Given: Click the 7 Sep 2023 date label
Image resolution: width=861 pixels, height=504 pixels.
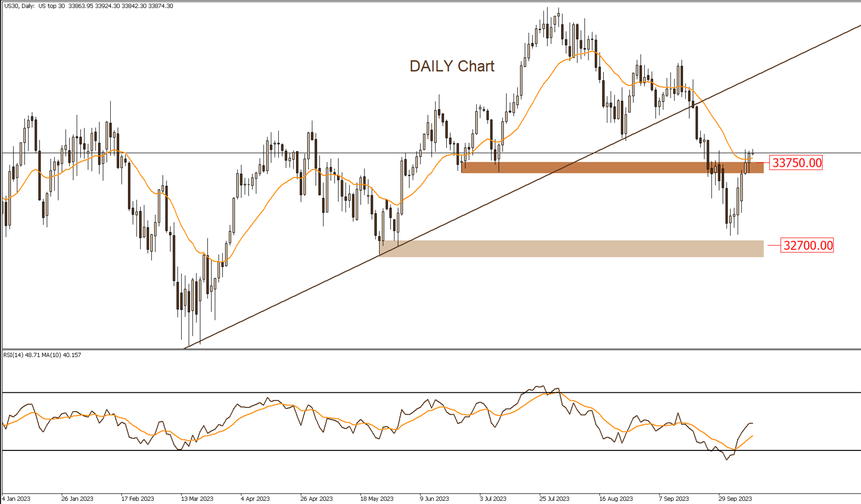Looking at the screenshot, I should click(x=674, y=498).
